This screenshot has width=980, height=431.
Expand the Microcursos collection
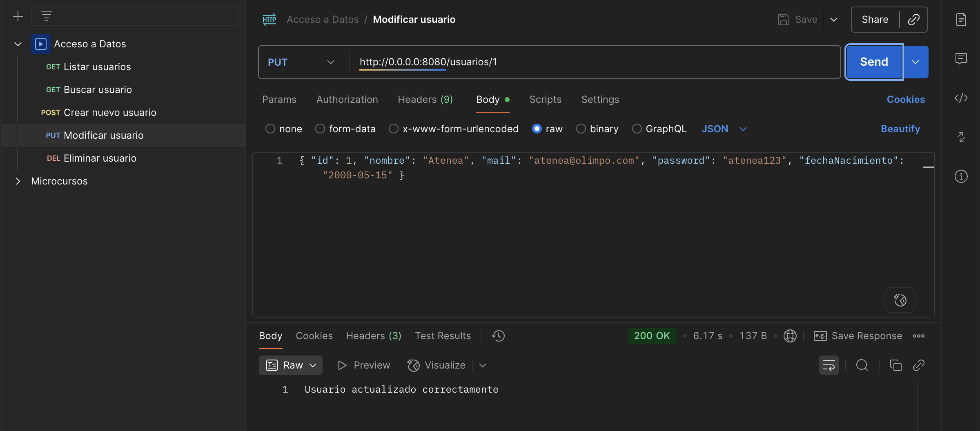click(x=18, y=181)
